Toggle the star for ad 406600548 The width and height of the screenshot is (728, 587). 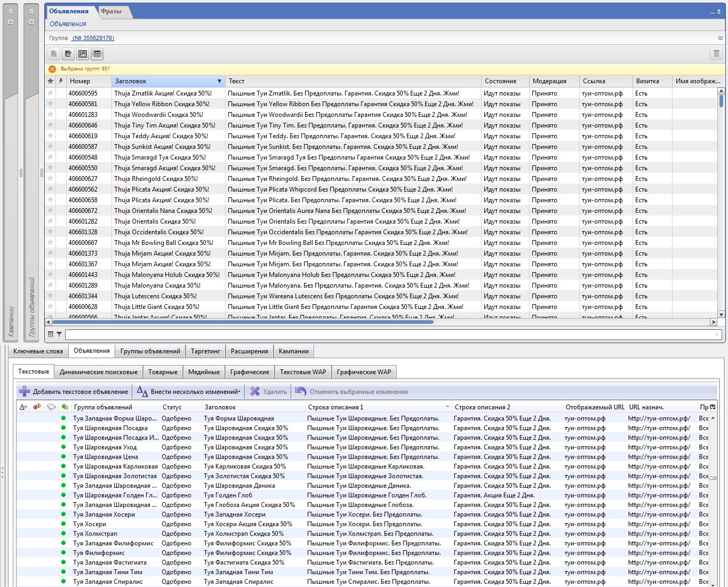pos(51,157)
